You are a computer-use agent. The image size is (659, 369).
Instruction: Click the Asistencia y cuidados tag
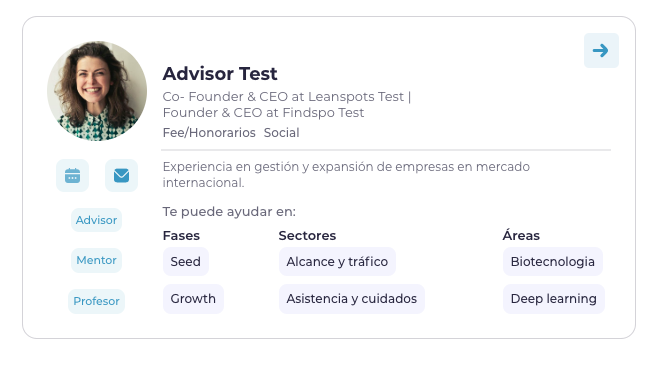[x=352, y=299]
